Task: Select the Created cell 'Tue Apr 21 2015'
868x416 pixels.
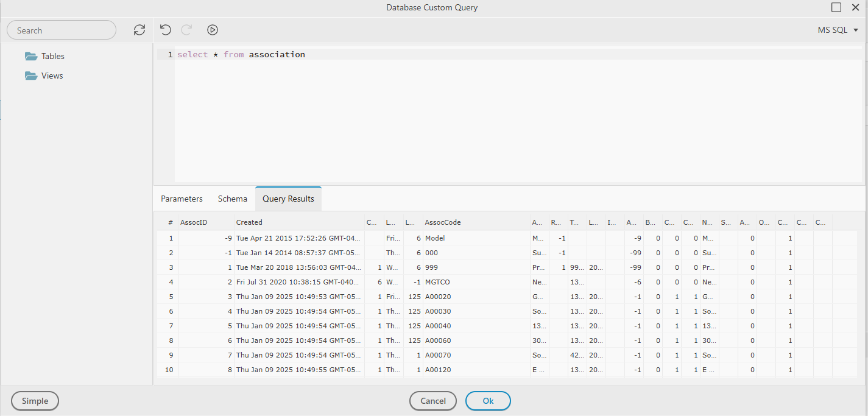Action: (x=299, y=238)
